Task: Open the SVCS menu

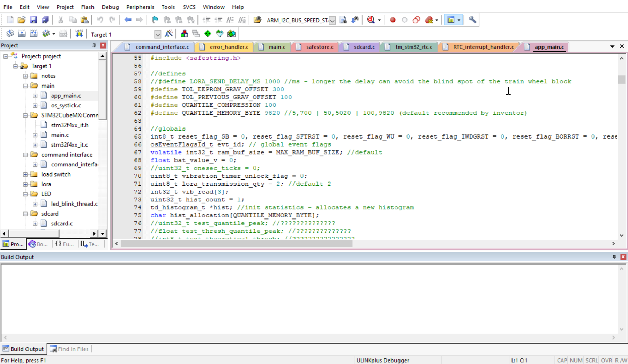Action: click(189, 7)
